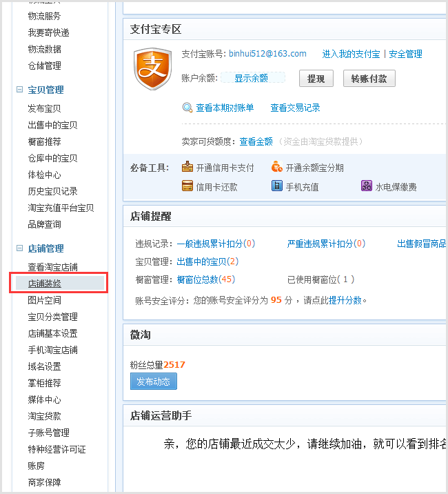Click the Alipay account email link

point(267,54)
